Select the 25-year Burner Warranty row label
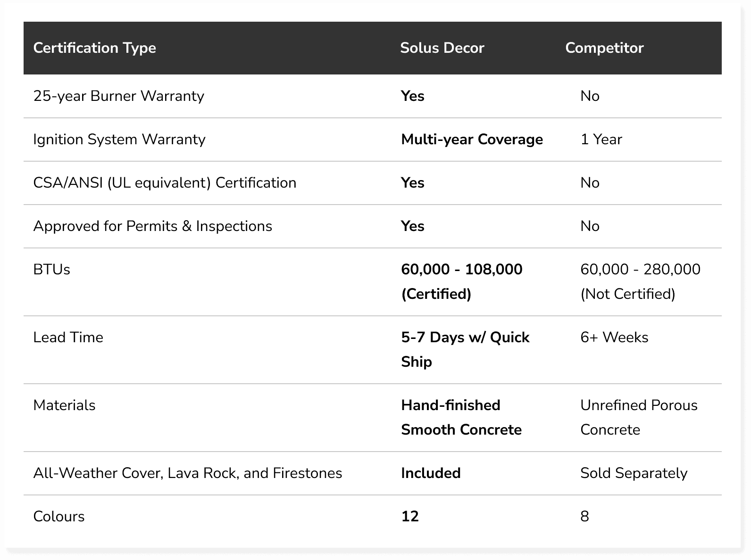751x560 pixels. click(x=118, y=96)
